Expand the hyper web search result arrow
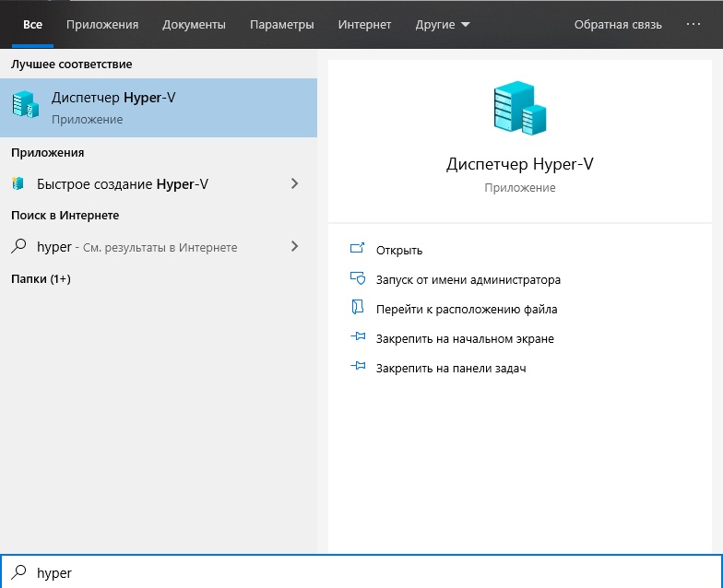This screenshot has width=723, height=588. coord(294,247)
